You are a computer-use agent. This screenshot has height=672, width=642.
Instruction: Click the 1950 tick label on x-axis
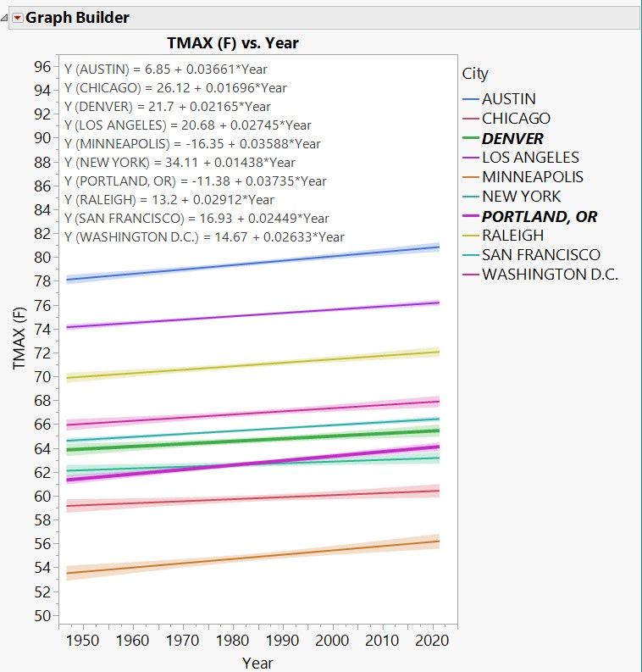pyautogui.click(x=83, y=641)
